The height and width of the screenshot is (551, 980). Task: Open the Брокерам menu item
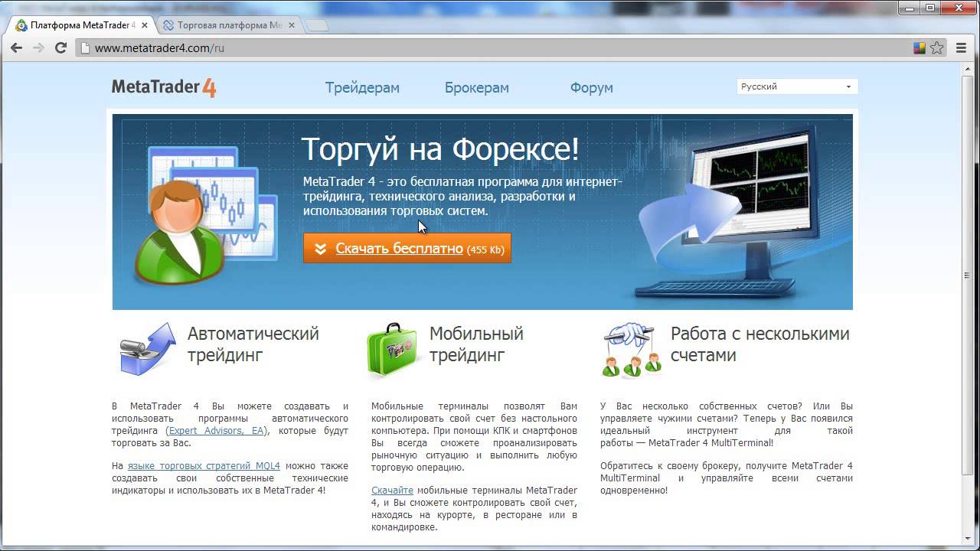point(477,87)
